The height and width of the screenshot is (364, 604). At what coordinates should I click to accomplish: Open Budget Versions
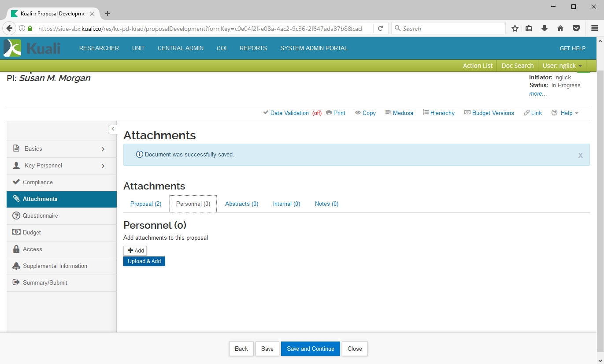(x=489, y=113)
